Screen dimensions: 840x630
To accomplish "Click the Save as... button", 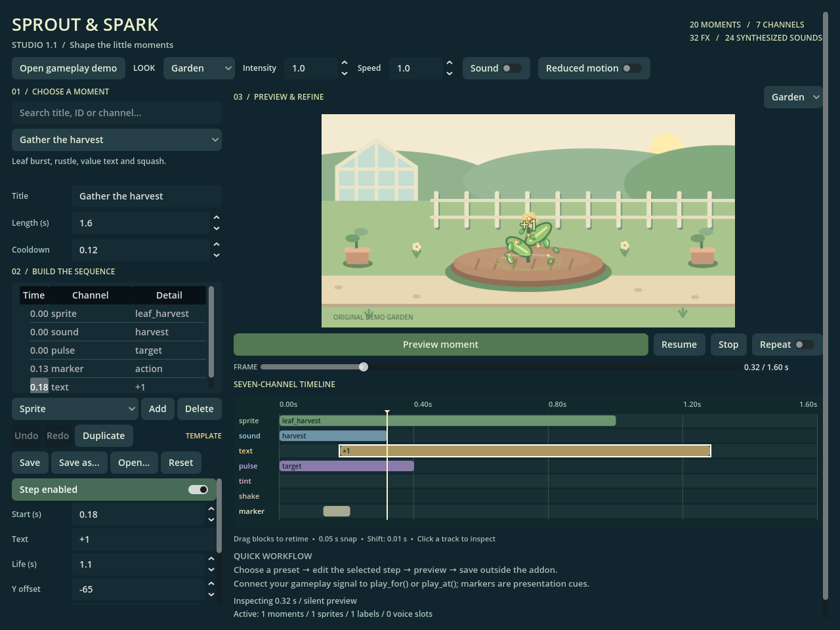I will tap(79, 463).
